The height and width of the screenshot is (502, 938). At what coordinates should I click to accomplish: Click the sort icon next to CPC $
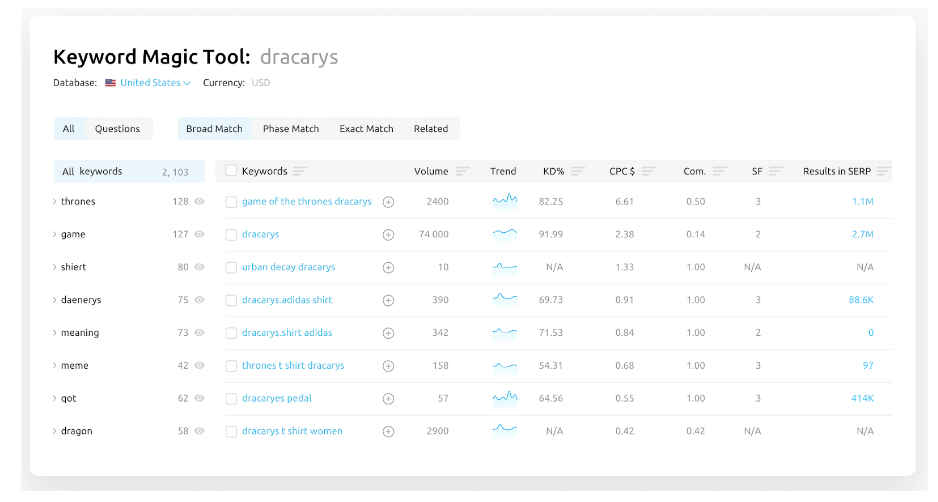(x=649, y=172)
